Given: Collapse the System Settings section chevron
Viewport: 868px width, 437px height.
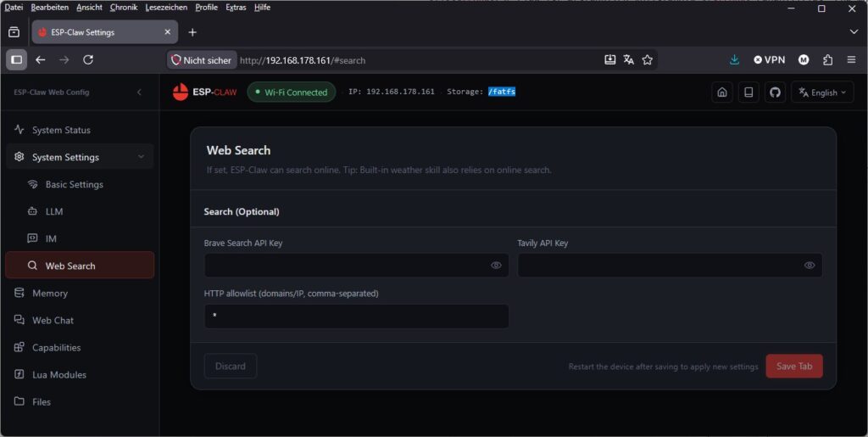Looking at the screenshot, I should click(142, 157).
